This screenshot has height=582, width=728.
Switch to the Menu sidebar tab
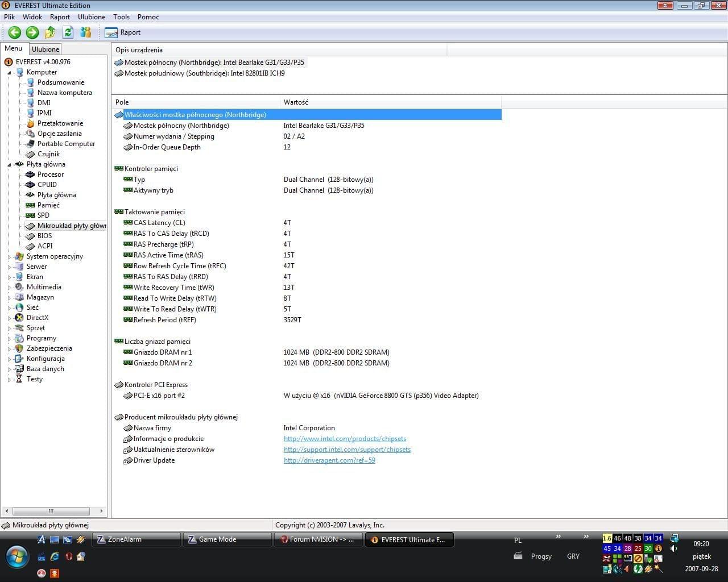click(14, 49)
